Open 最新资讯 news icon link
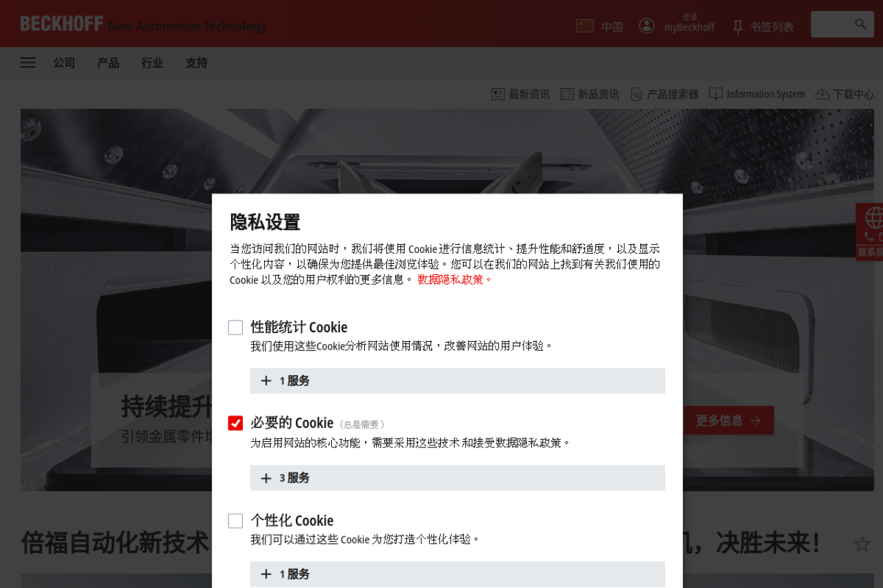This screenshot has height=588, width=883. click(498, 94)
